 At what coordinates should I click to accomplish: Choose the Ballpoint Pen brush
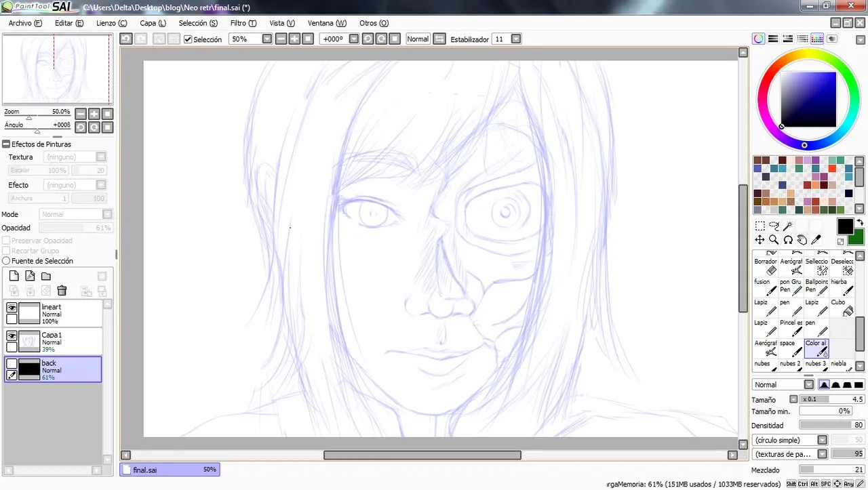click(816, 286)
